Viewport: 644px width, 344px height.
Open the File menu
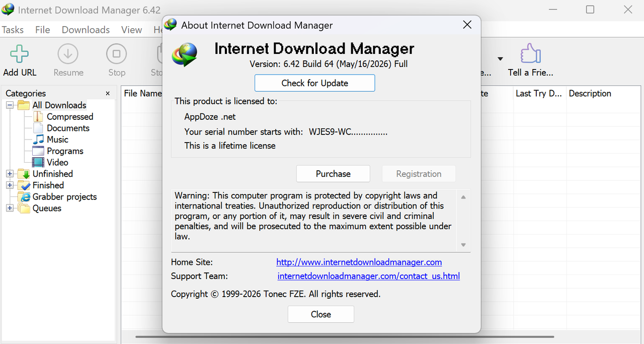(43, 30)
